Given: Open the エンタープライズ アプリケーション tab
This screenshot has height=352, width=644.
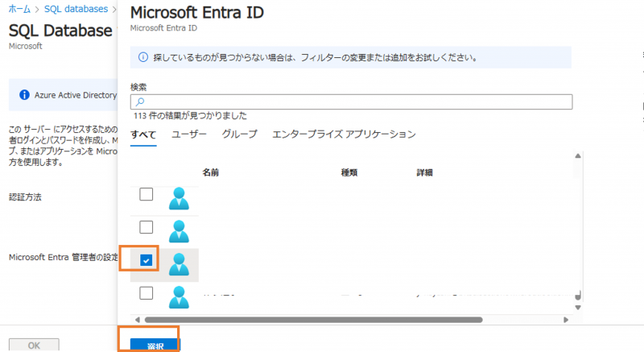Looking at the screenshot, I should click(x=345, y=135).
